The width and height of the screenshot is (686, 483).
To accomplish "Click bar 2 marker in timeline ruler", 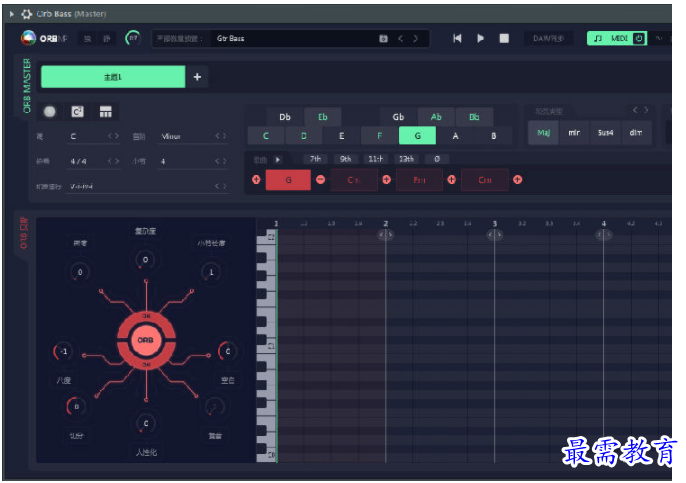I will pyautogui.click(x=385, y=224).
